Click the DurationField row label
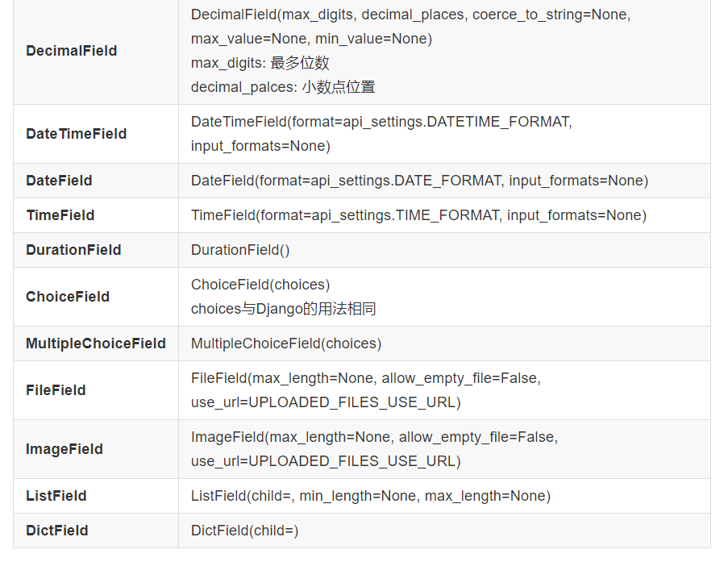This screenshot has width=728, height=562. click(x=73, y=249)
